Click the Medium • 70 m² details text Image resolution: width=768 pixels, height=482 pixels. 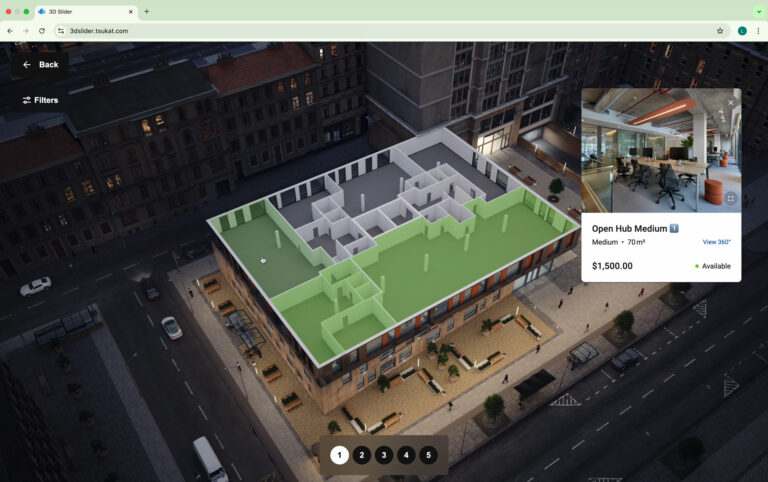point(618,242)
